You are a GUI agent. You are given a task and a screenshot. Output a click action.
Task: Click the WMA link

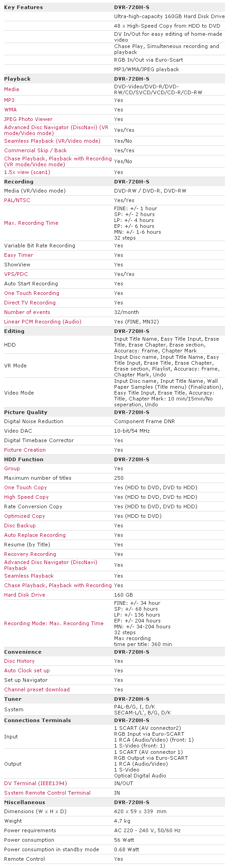coord(10,110)
